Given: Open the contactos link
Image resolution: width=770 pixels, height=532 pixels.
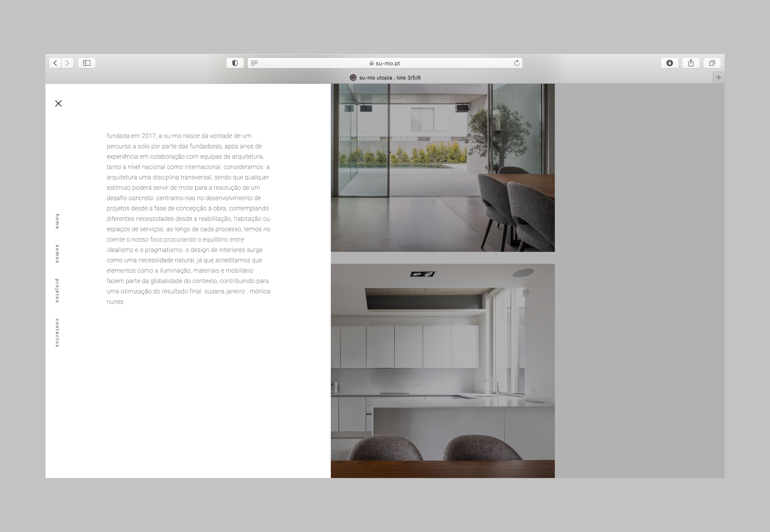Looking at the screenshot, I should tap(57, 333).
